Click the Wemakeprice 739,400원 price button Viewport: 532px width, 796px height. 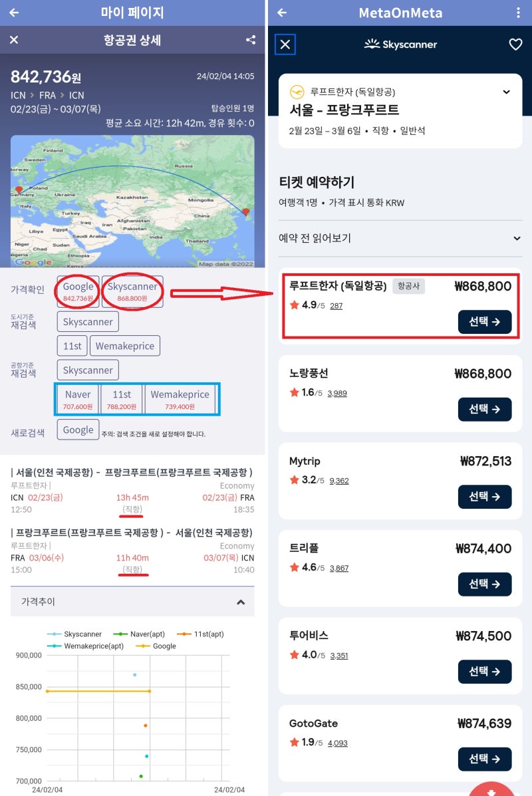180,399
